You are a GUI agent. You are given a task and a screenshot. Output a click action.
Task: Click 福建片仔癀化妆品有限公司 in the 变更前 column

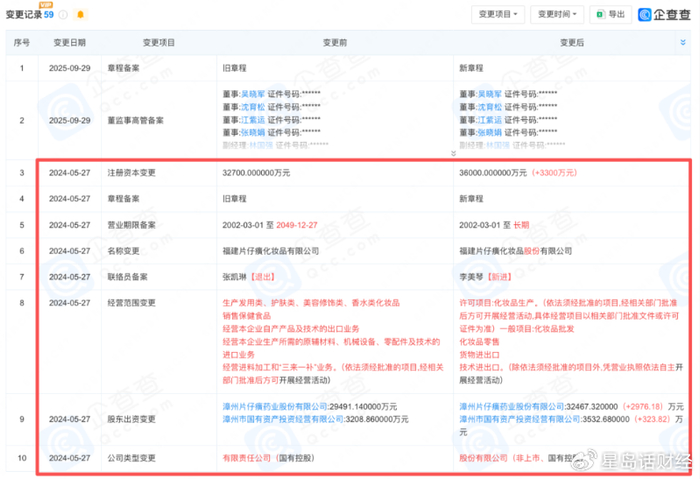tap(271, 251)
